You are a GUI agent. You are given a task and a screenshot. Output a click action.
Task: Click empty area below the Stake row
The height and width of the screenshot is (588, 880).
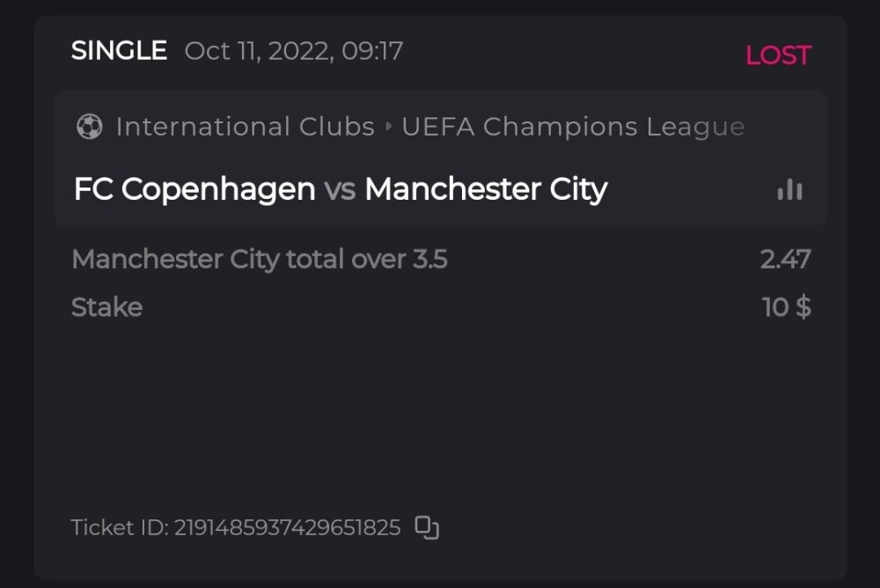[440, 414]
